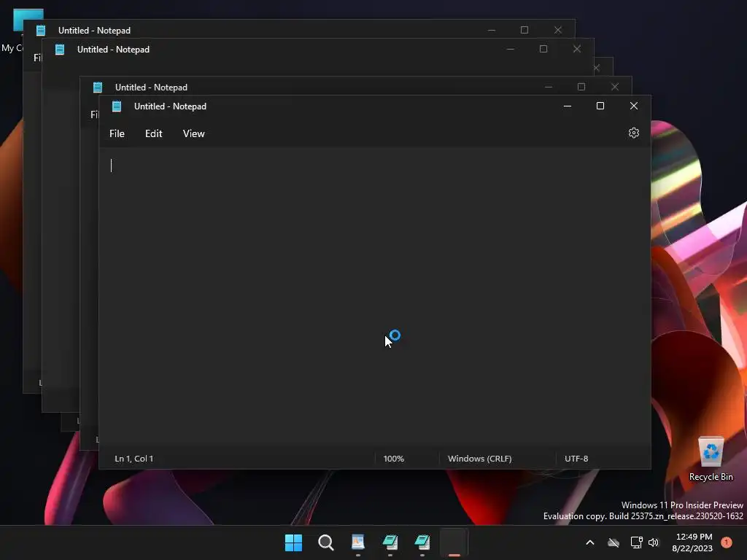
Task: Click the '100%' zoom level in status bar
Action: click(x=393, y=459)
